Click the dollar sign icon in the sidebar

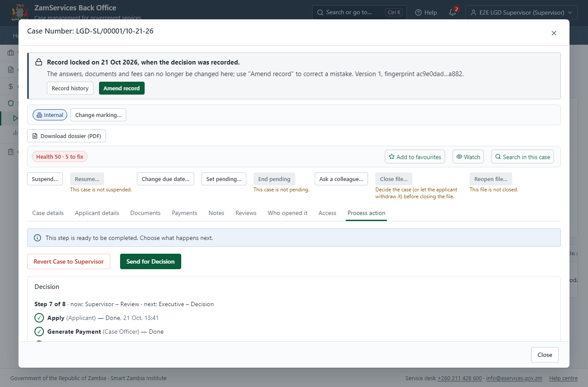[11, 86]
